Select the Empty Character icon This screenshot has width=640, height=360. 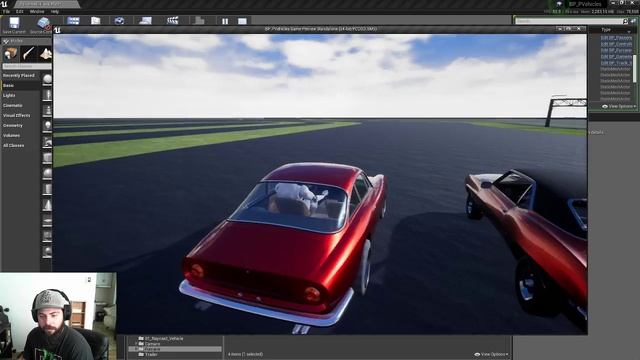click(47, 95)
